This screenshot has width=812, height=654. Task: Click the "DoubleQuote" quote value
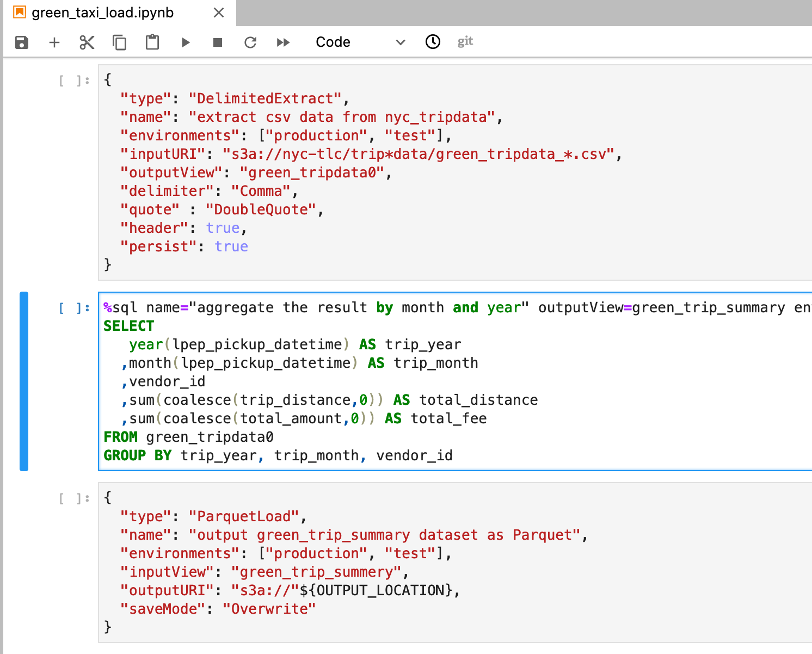click(261, 209)
